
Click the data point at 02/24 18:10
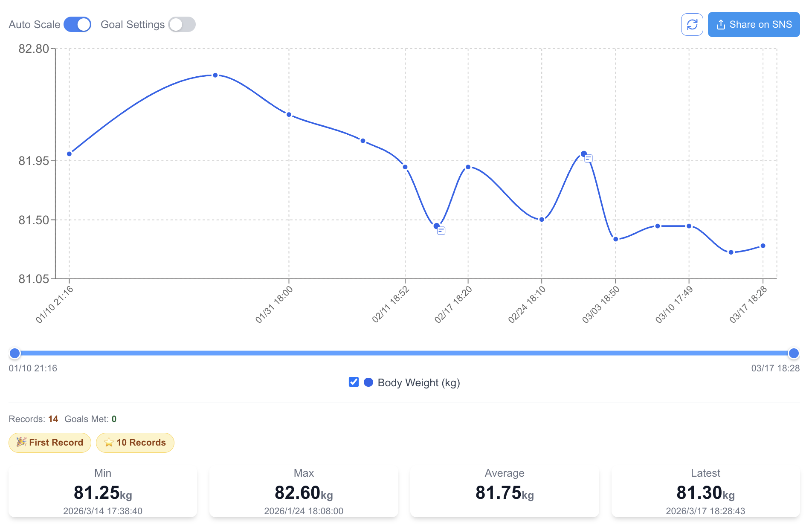[x=542, y=220]
